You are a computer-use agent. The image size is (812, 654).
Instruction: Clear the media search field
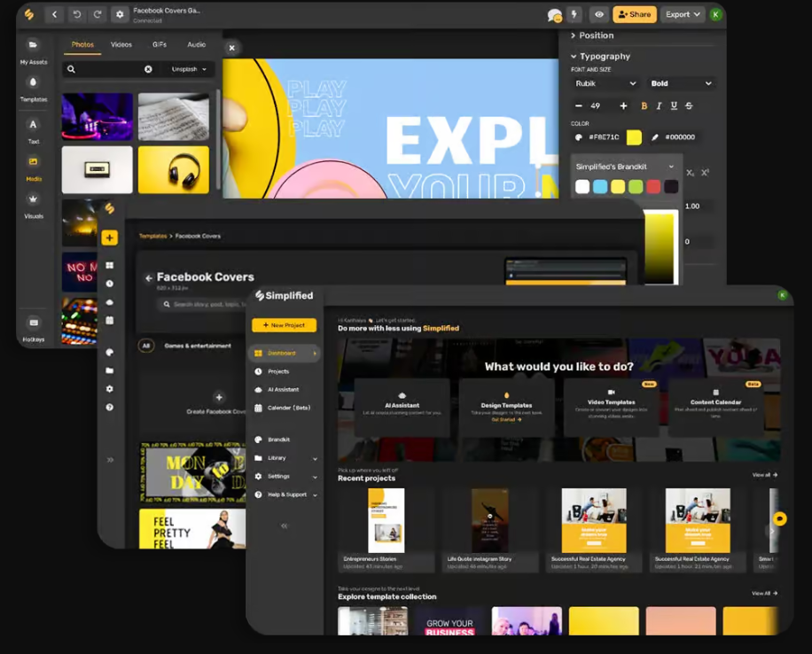pos(148,69)
